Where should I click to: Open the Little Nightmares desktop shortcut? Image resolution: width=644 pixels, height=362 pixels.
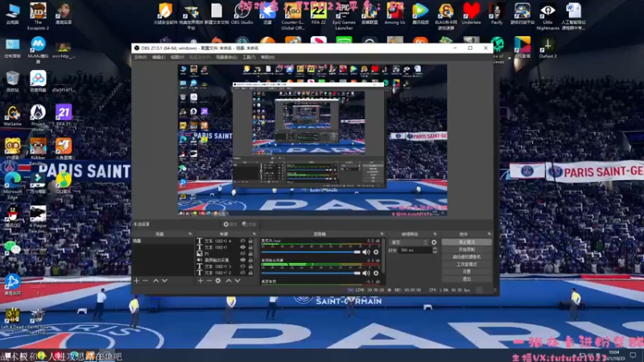click(x=547, y=15)
